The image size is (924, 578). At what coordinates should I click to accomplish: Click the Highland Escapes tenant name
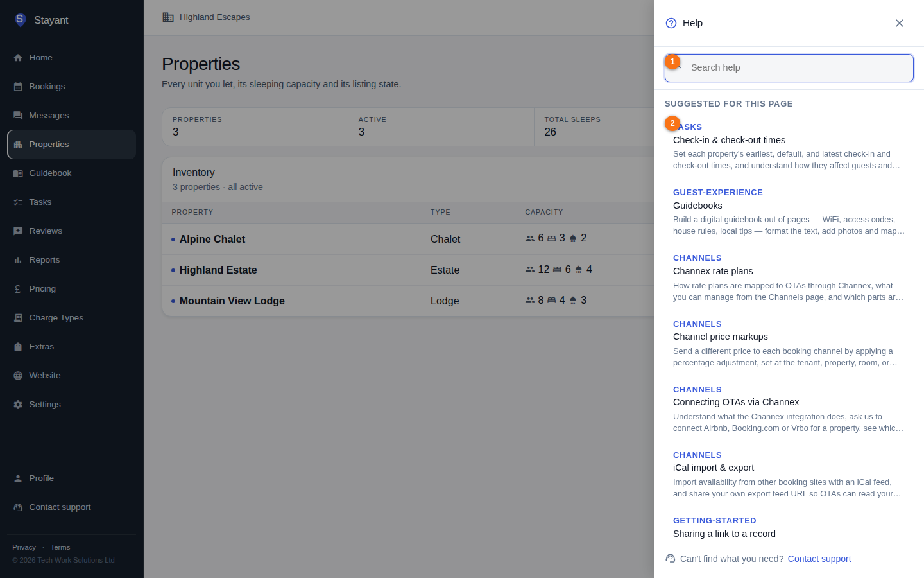click(x=215, y=17)
